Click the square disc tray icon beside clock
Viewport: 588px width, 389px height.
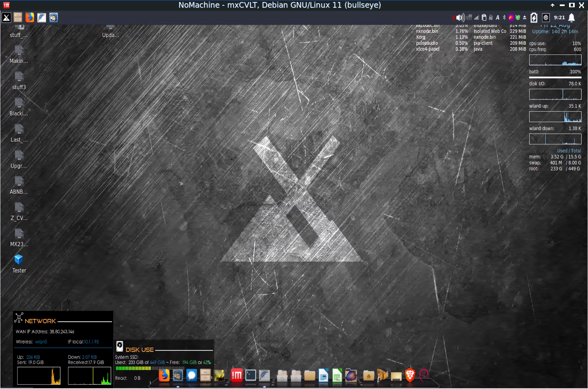tap(546, 17)
